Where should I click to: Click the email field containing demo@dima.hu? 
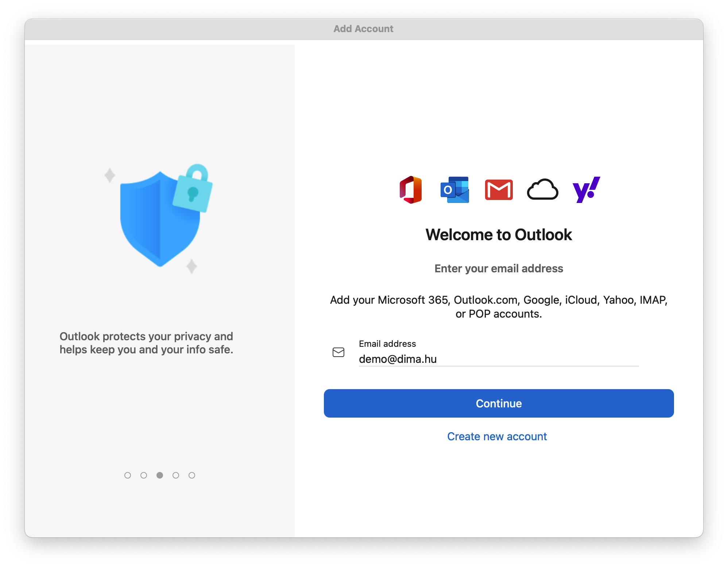pyautogui.click(x=499, y=359)
